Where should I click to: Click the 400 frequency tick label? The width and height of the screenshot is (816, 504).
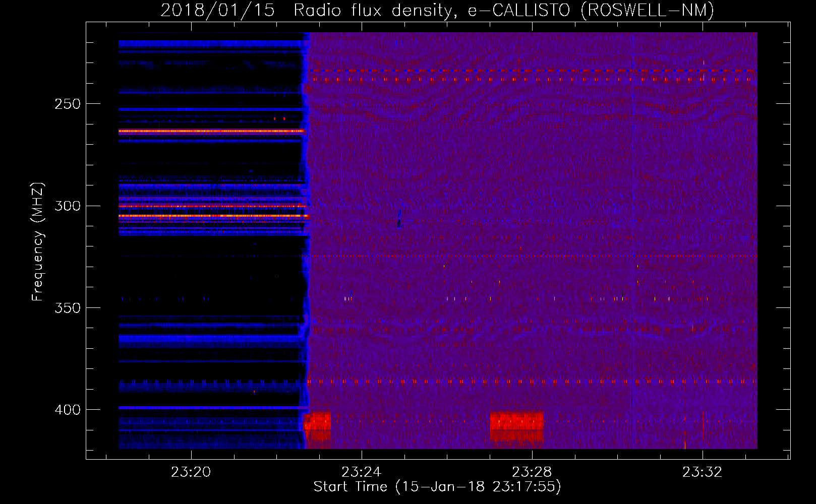click(x=68, y=410)
